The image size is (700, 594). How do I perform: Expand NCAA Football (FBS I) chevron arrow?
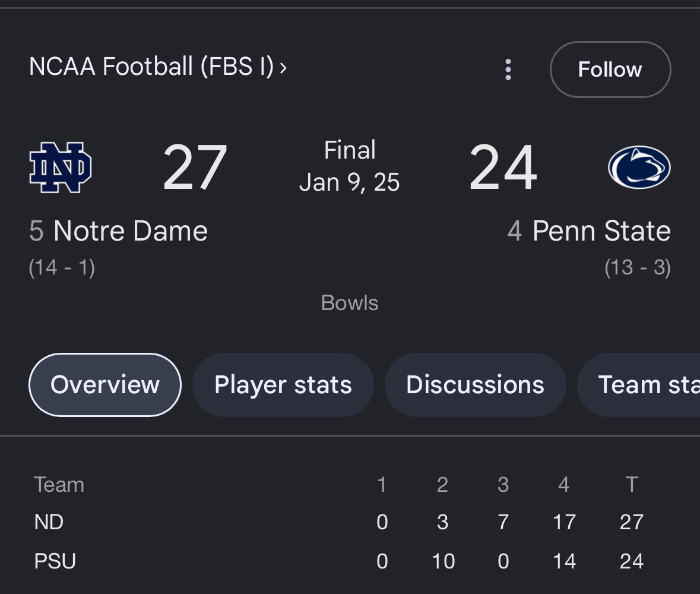tap(283, 68)
